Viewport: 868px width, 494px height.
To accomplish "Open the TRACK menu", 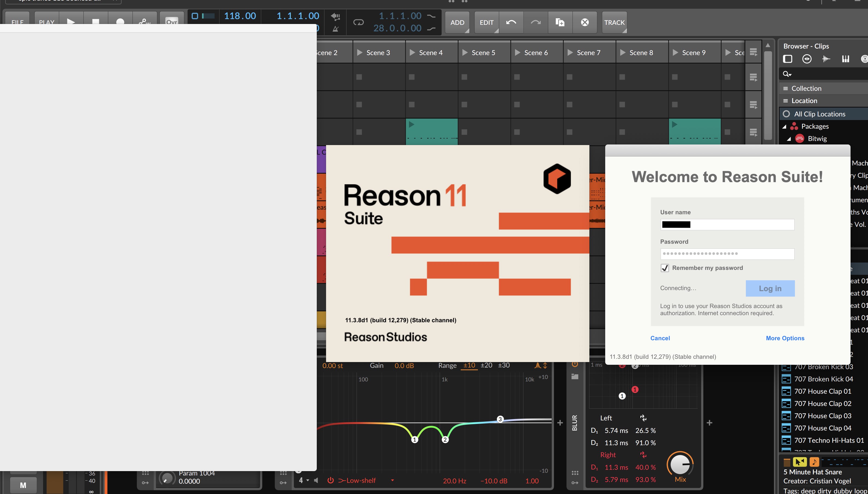I will pyautogui.click(x=614, y=22).
